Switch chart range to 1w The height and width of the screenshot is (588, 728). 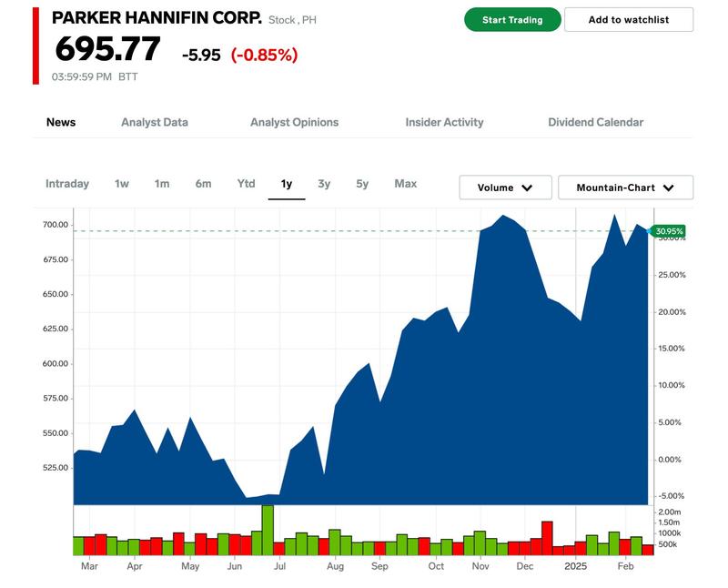[x=122, y=184]
